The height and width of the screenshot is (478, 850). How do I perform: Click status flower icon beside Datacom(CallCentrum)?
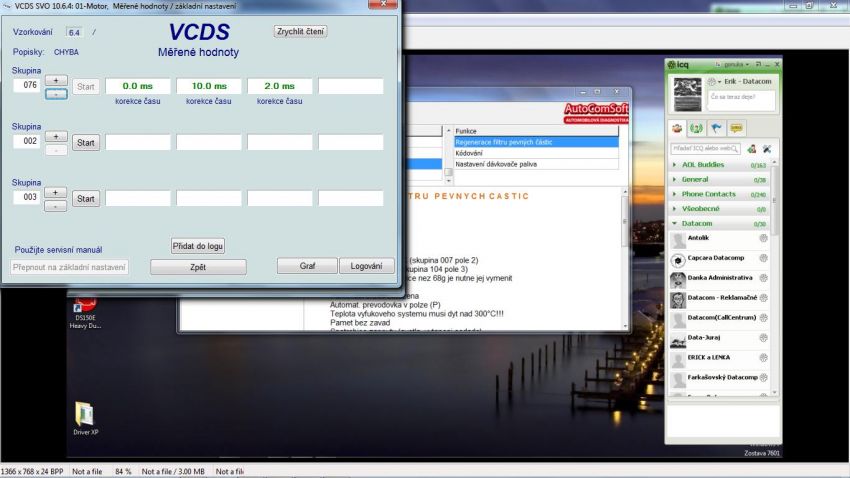[x=763, y=318]
